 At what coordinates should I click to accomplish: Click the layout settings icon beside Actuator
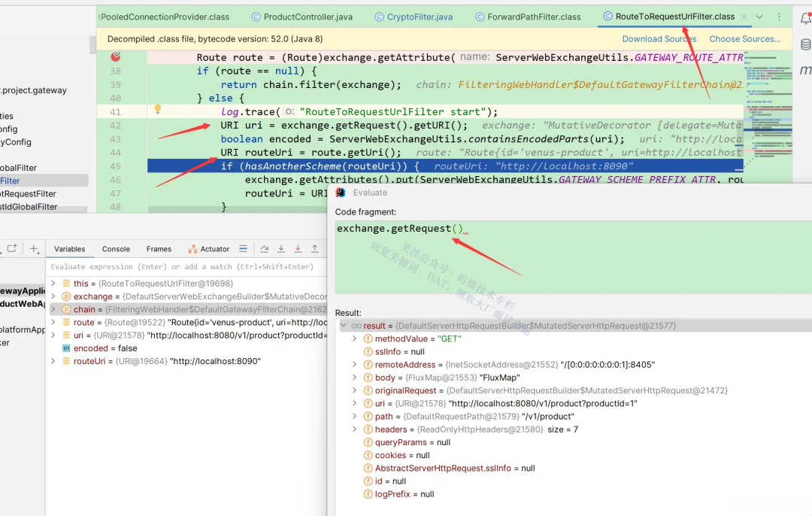(x=243, y=248)
